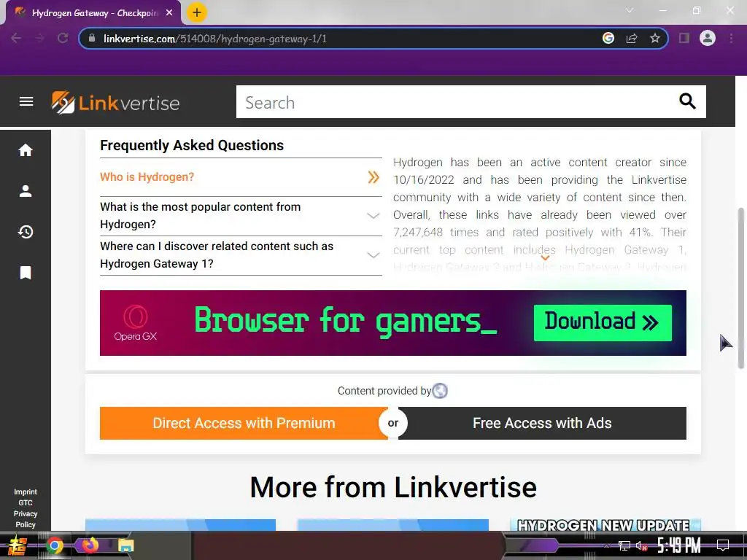The height and width of the screenshot is (560, 747).
Task: Click the Opera GX logo in the ad
Action: point(135,323)
